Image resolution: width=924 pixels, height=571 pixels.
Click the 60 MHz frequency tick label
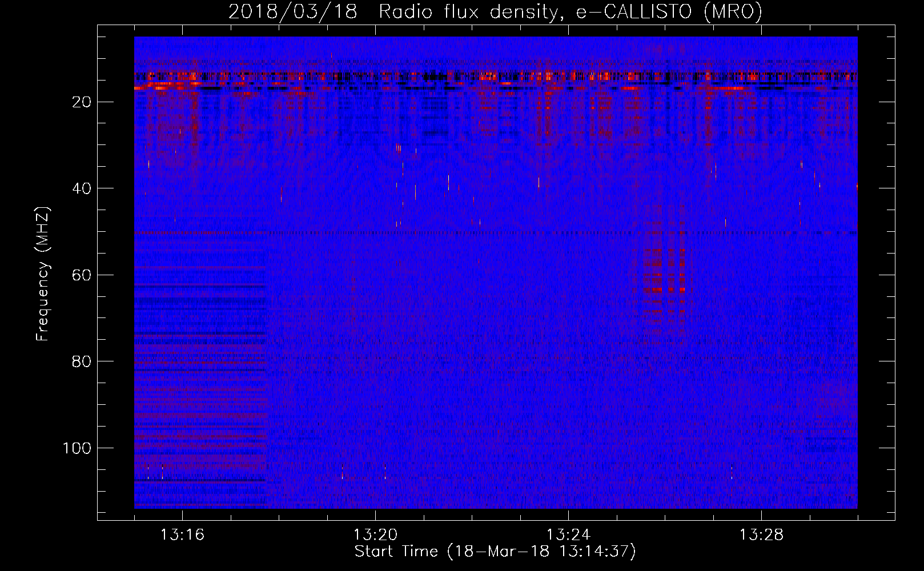click(x=82, y=275)
